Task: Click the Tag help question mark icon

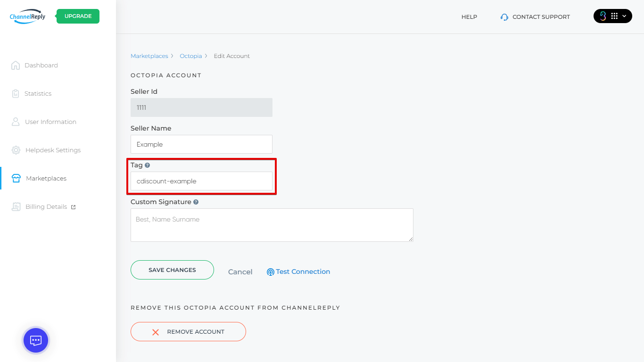Action: tap(148, 165)
